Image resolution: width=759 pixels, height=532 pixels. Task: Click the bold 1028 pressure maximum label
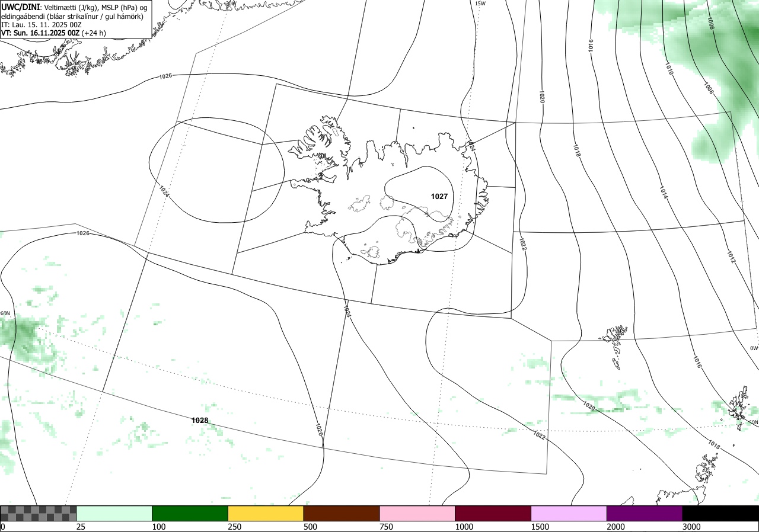pyautogui.click(x=200, y=420)
